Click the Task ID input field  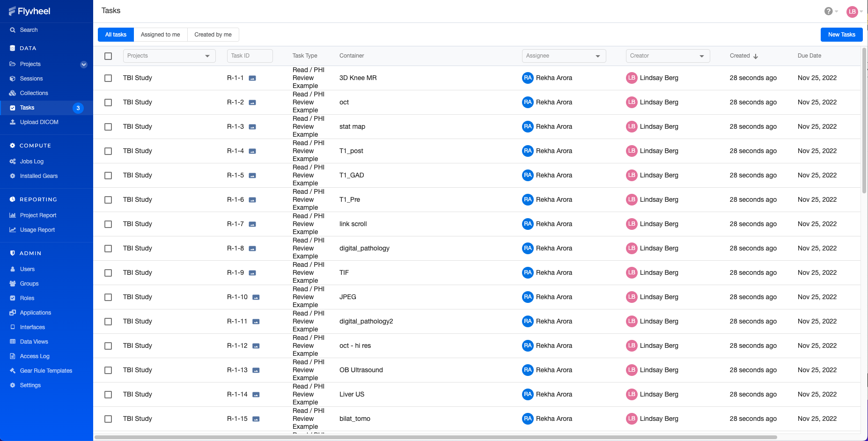tap(250, 56)
